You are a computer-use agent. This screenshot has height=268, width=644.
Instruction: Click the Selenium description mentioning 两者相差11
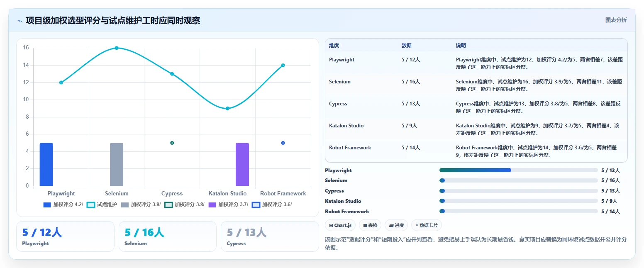point(539,85)
